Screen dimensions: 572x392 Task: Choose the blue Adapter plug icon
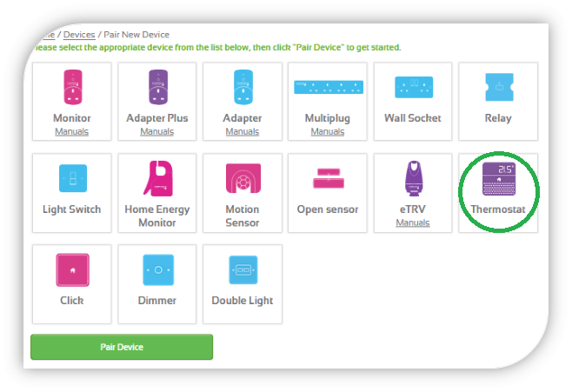[243, 87]
